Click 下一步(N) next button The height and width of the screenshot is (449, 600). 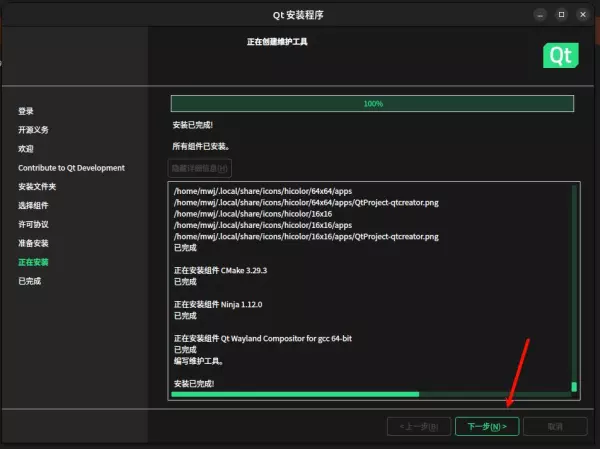pyautogui.click(x=487, y=426)
